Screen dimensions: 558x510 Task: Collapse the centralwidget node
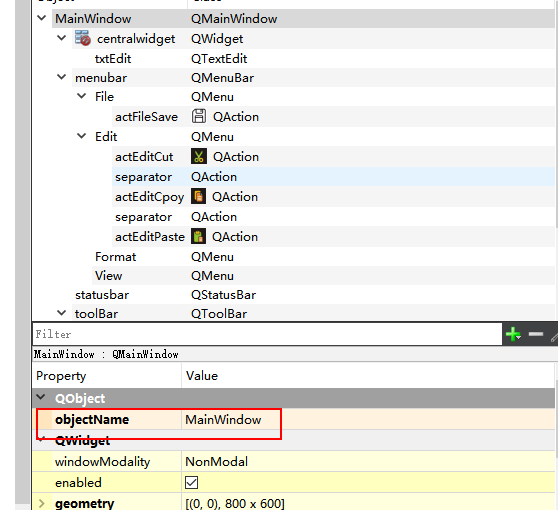coord(62,38)
